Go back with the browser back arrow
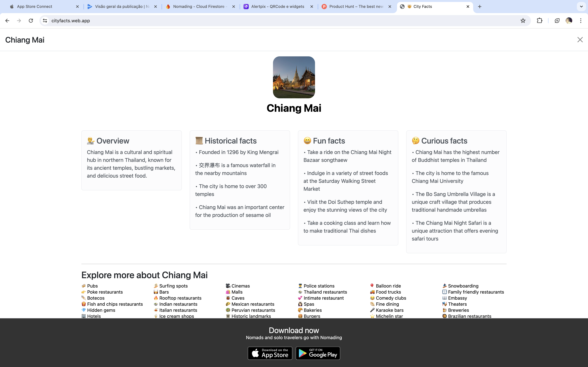The image size is (588, 367). 7,21
